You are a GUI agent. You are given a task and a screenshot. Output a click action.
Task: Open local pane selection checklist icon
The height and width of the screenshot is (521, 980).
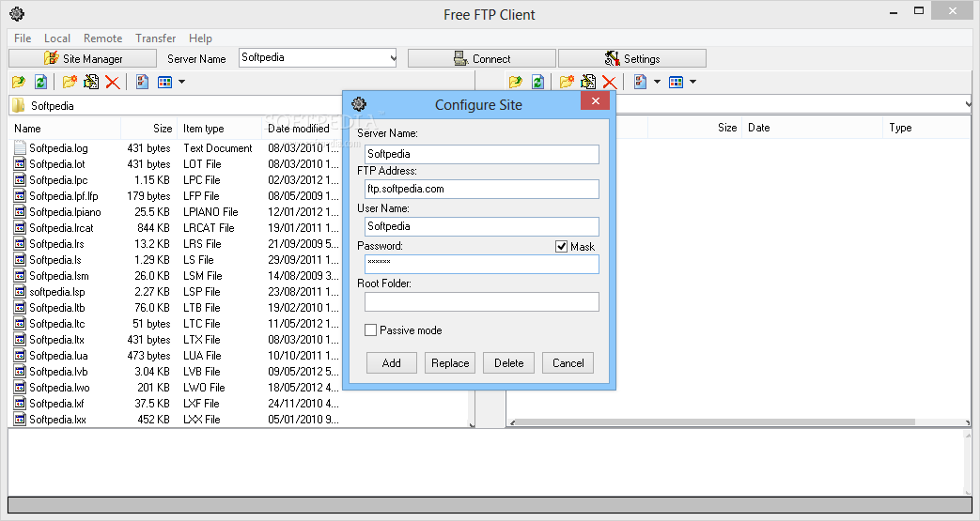pos(143,82)
